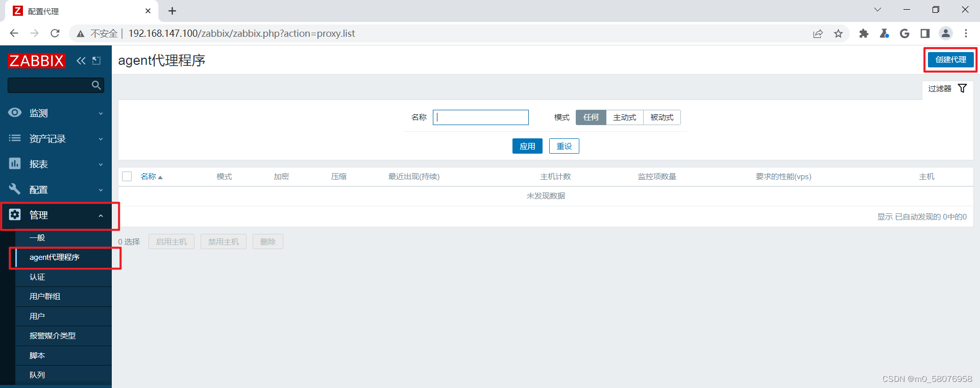Expand the 配置 menu chevron
The image size is (980, 388).
[101, 190]
